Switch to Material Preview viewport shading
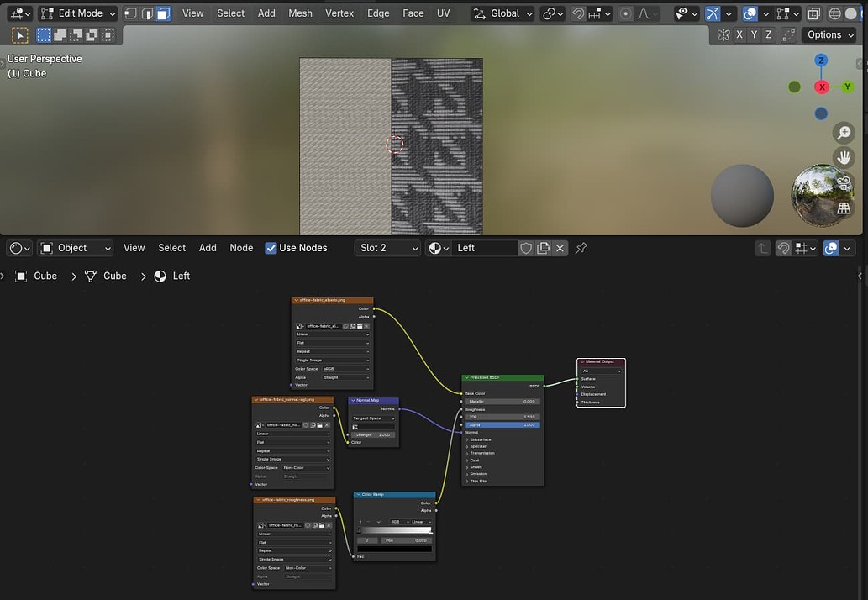Viewport: 868px width, 600px height. tap(864, 13)
